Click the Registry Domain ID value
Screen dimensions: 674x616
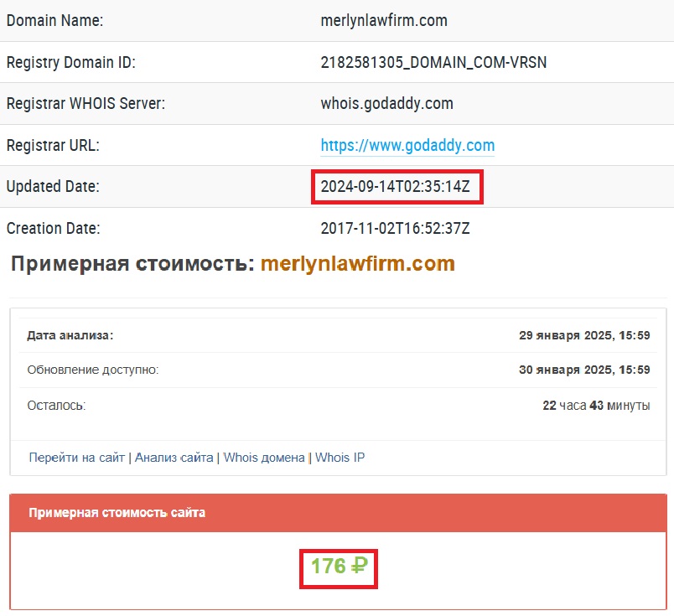[433, 62]
